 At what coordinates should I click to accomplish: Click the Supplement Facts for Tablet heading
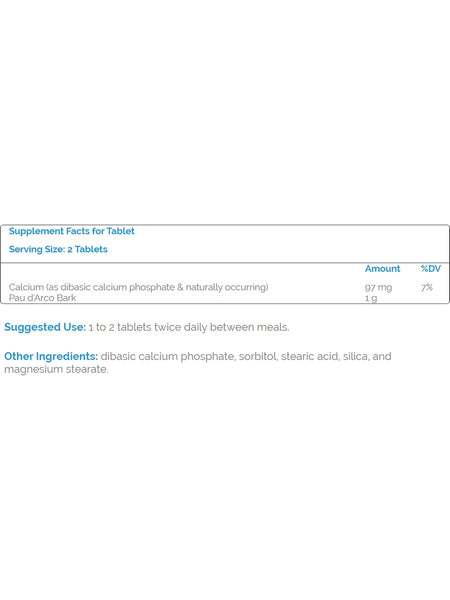click(72, 231)
